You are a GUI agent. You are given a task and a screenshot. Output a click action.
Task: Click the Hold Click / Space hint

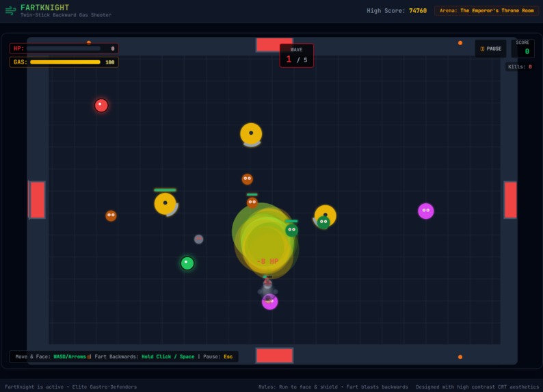pyautogui.click(x=168, y=356)
